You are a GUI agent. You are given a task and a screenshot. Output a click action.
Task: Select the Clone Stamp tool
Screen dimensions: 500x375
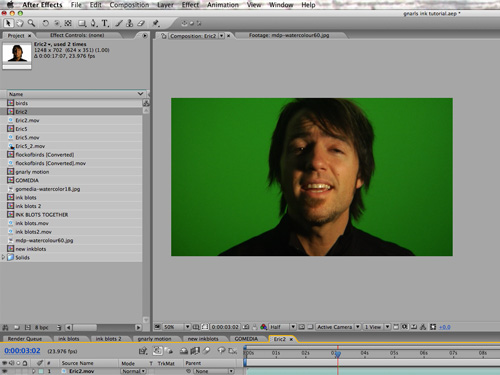pos(130,23)
